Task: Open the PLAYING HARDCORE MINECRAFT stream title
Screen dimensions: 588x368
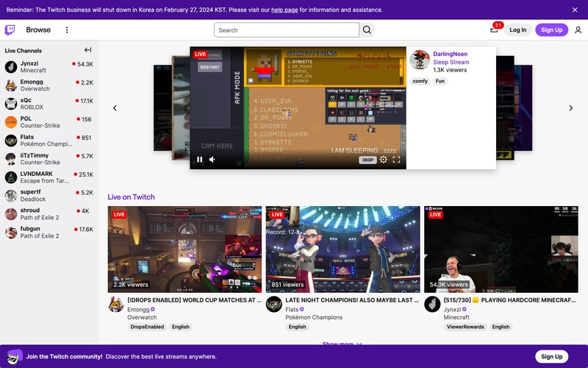Action: coord(509,300)
